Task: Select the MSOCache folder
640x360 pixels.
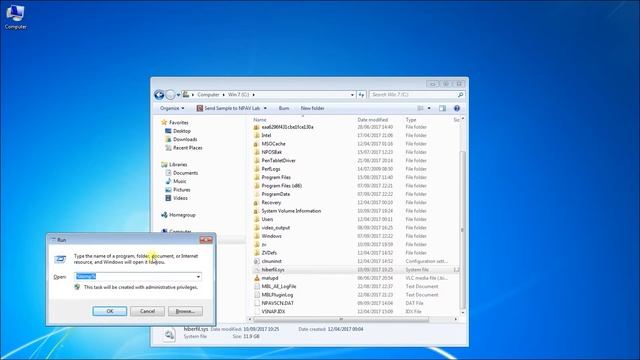Action: click(x=273, y=144)
